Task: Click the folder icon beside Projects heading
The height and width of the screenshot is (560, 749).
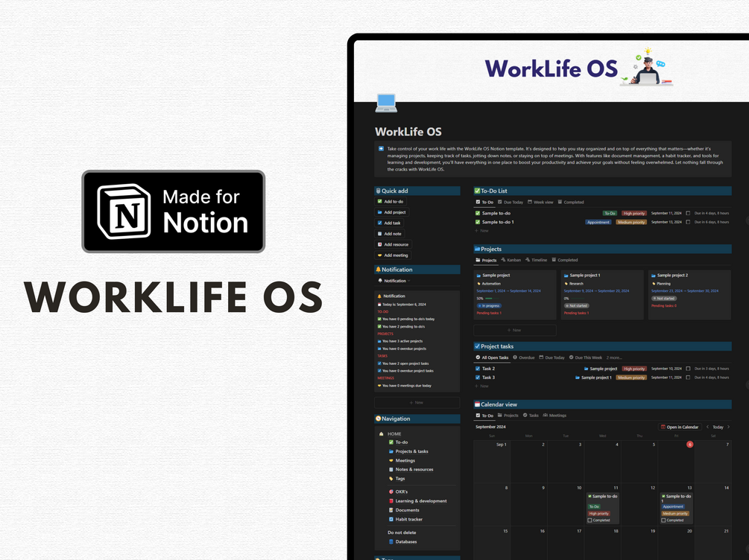Action: coord(477,249)
